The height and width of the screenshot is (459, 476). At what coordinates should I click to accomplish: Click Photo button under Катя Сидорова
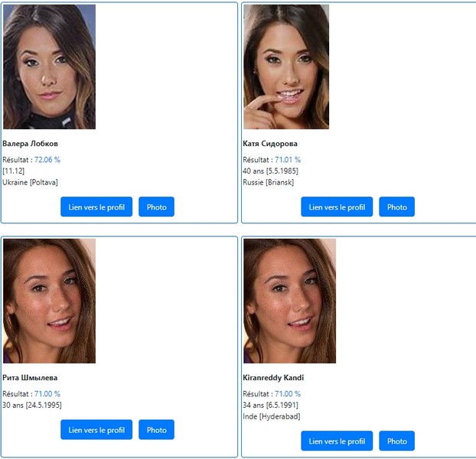396,207
